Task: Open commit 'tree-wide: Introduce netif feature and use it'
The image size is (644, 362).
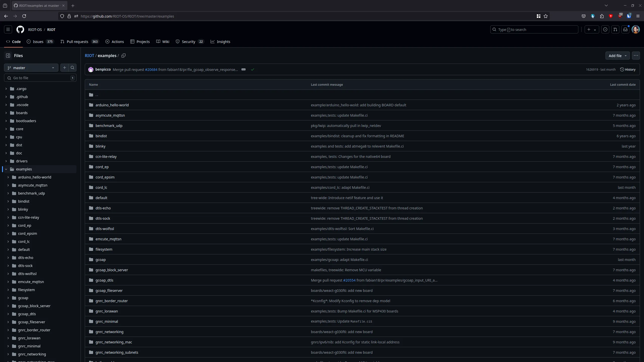Action: 347,198
